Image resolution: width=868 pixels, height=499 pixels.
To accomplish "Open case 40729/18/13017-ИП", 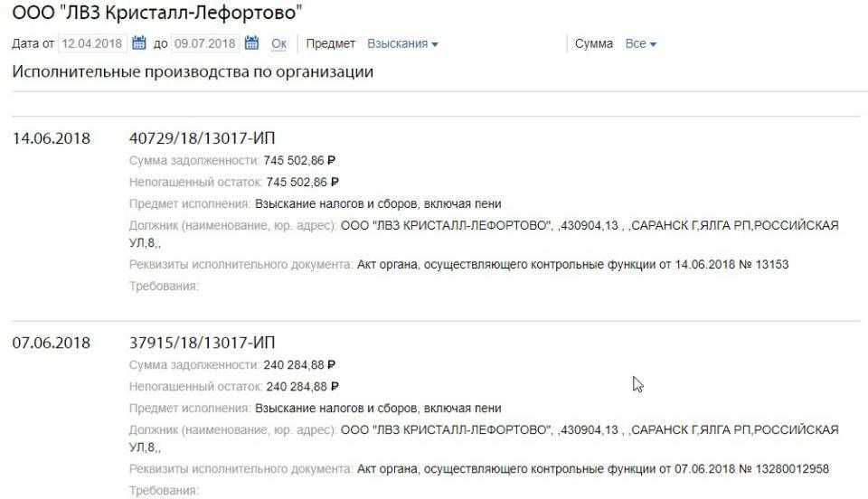I will point(202,138).
